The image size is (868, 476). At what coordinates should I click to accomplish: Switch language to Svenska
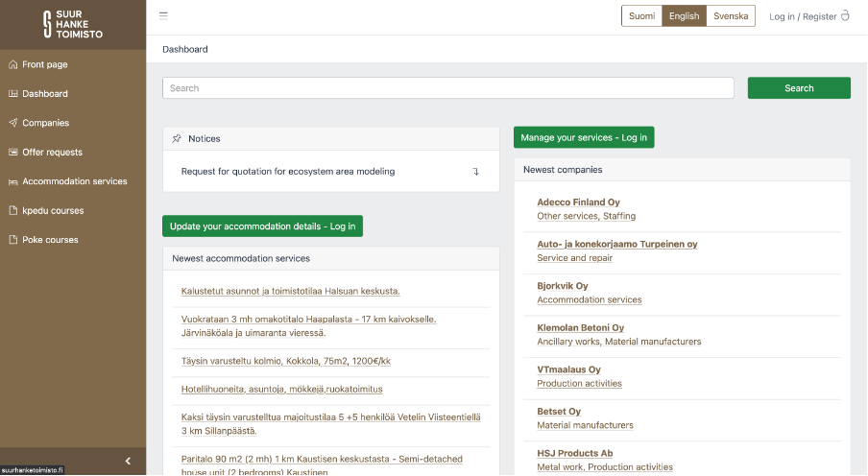(731, 15)
